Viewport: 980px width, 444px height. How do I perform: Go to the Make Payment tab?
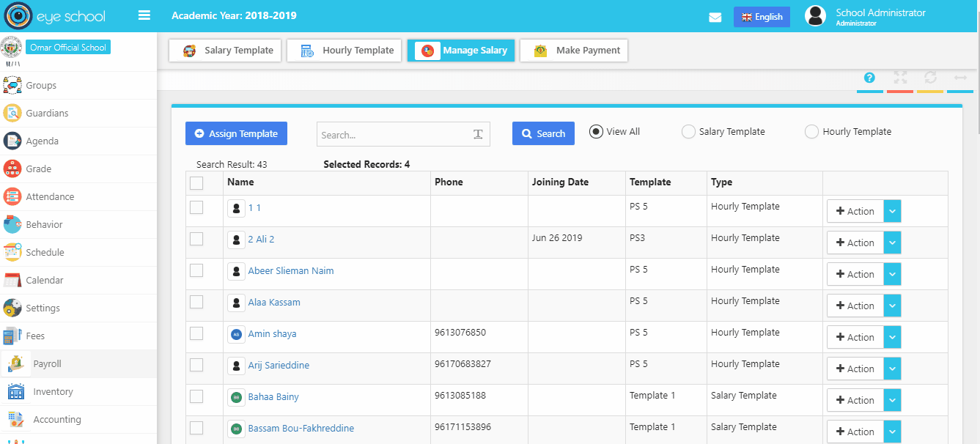(x=574, y=51)
